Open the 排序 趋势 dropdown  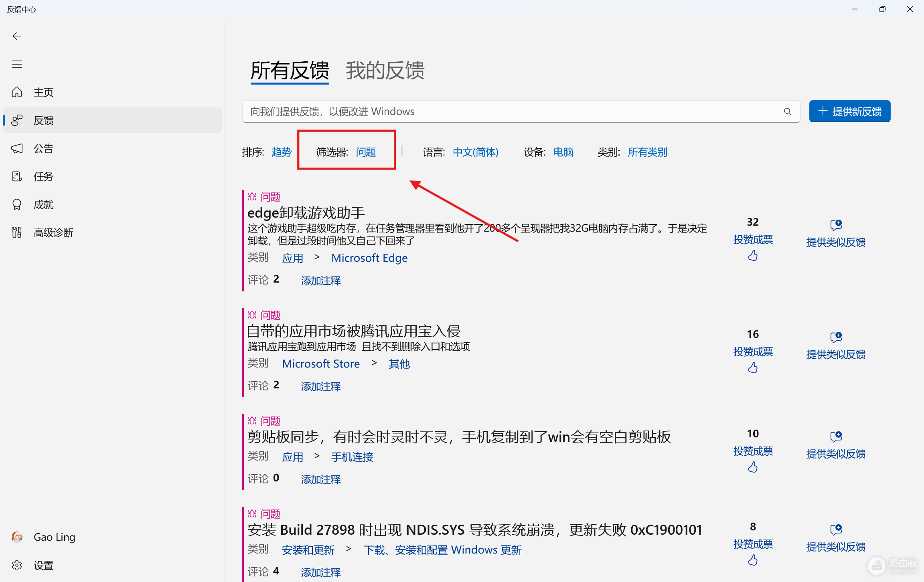282,152
